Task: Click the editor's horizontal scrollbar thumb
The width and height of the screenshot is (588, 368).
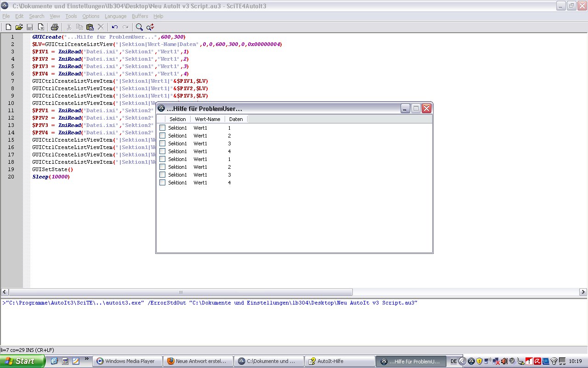Action: coord(181,292)
